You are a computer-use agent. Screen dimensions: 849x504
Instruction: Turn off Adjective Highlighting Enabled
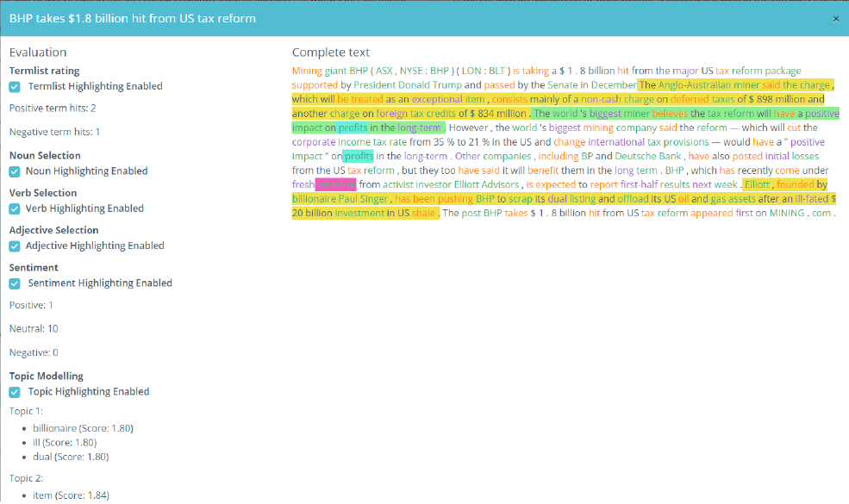(15, 246)
